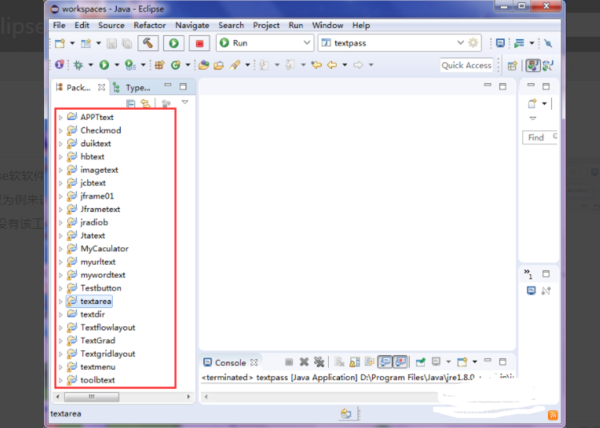Click the Quick Access field
600x428 pixels.
pos(466,65)
